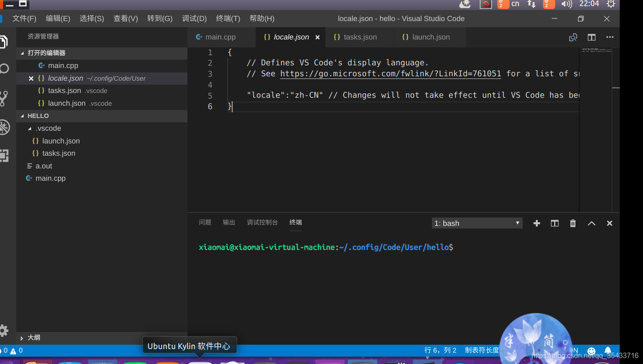The height and width of the screenshot is (364, 643).
Task: Open tasks.json .vscode in open editors
Action: (x=102, y=91)
